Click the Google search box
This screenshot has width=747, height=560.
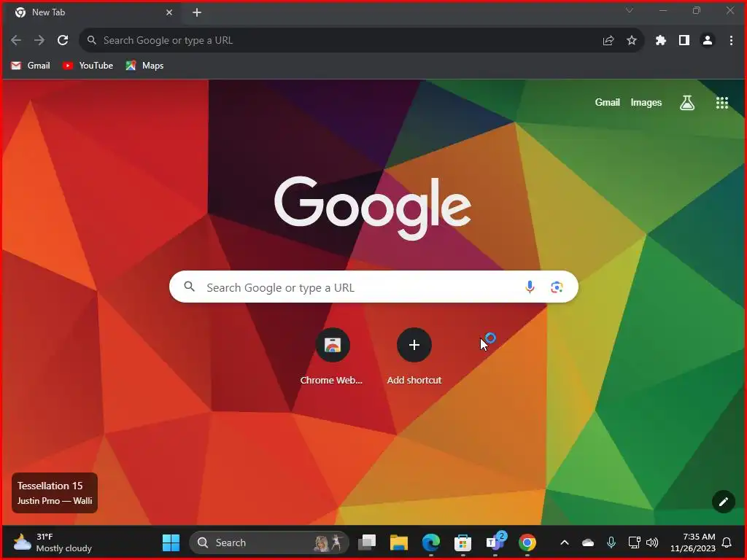click(x=374, y=287)
